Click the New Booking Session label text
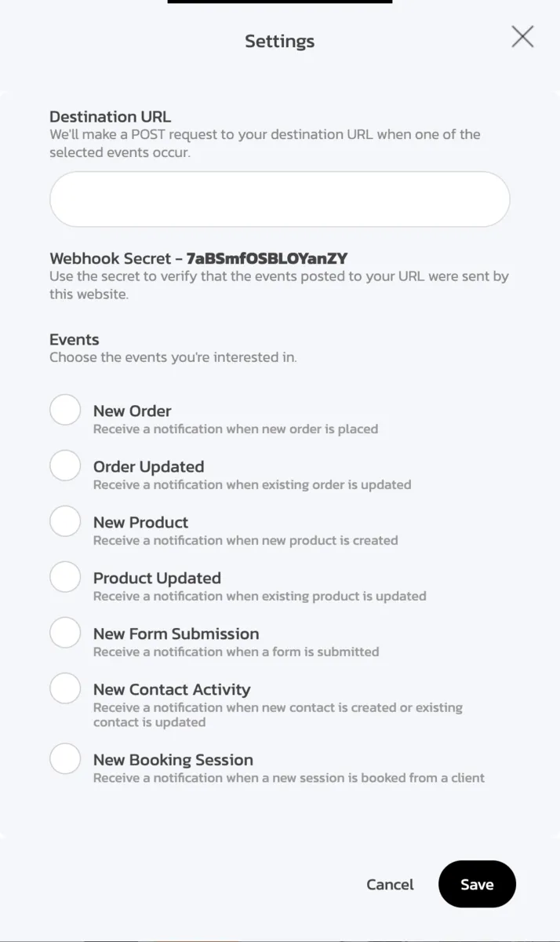Image resolution: width=560 pixels, height=942 pixels. point(173,760)
